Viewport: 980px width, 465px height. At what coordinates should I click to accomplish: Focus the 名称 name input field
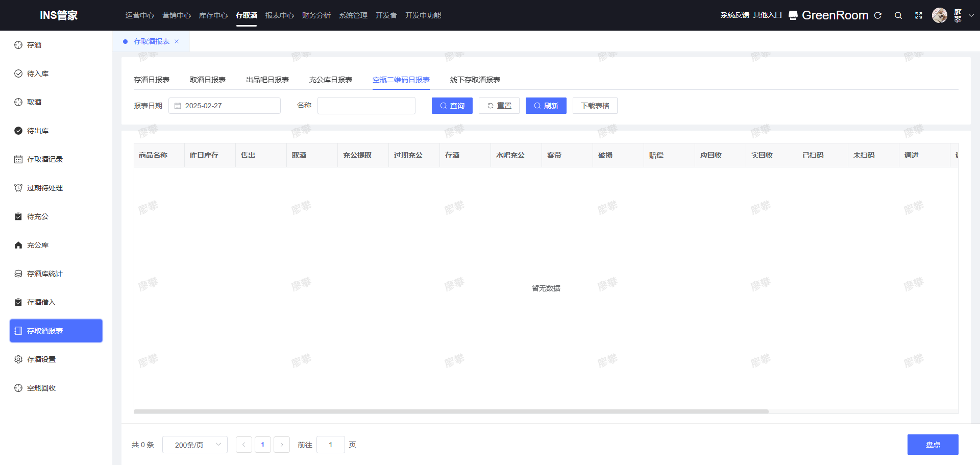point(366,106)
